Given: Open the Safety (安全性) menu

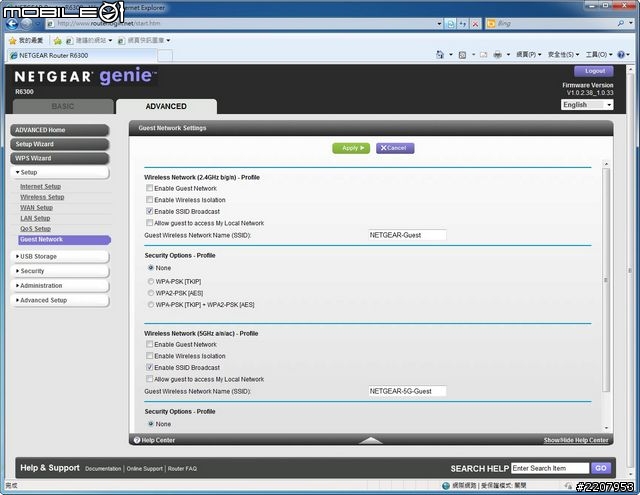Looking at the screenshot, I should (x=563, y=55).
